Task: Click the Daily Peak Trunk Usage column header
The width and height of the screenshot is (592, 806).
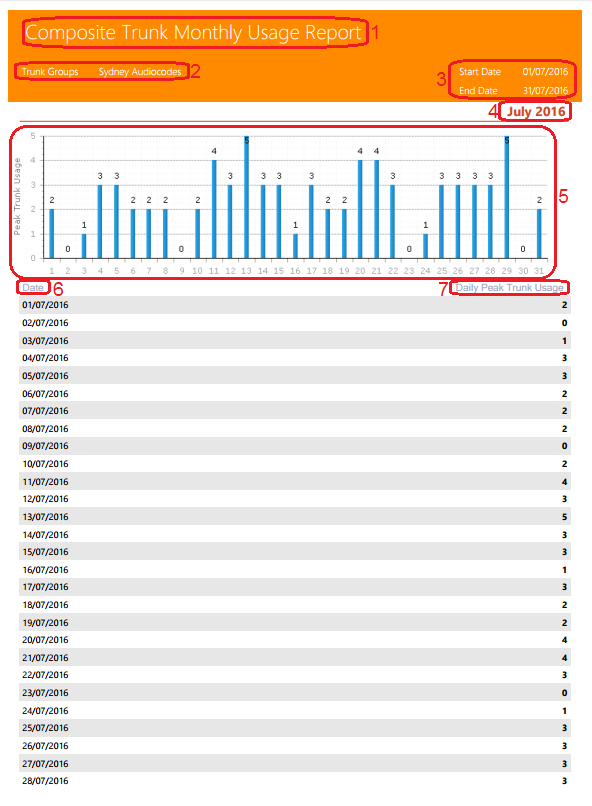Action: [x=510, y=287]
